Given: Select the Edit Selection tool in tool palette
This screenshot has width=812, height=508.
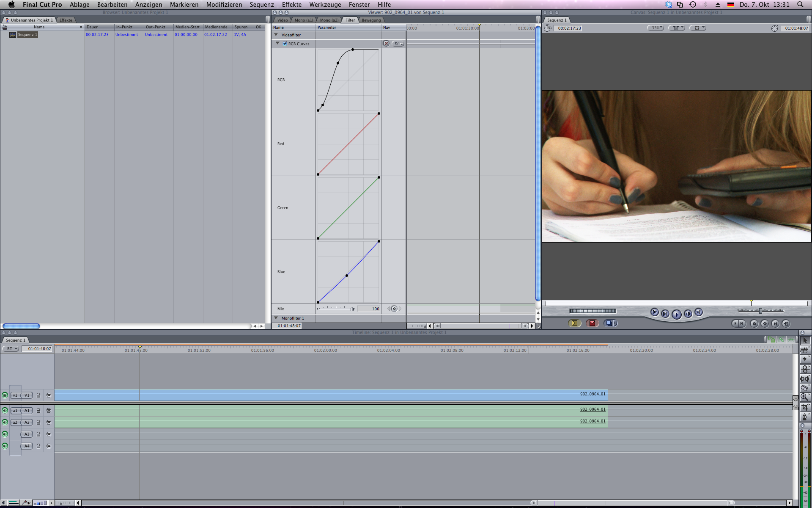Looking at the screenshot, I should click(805, 350).
